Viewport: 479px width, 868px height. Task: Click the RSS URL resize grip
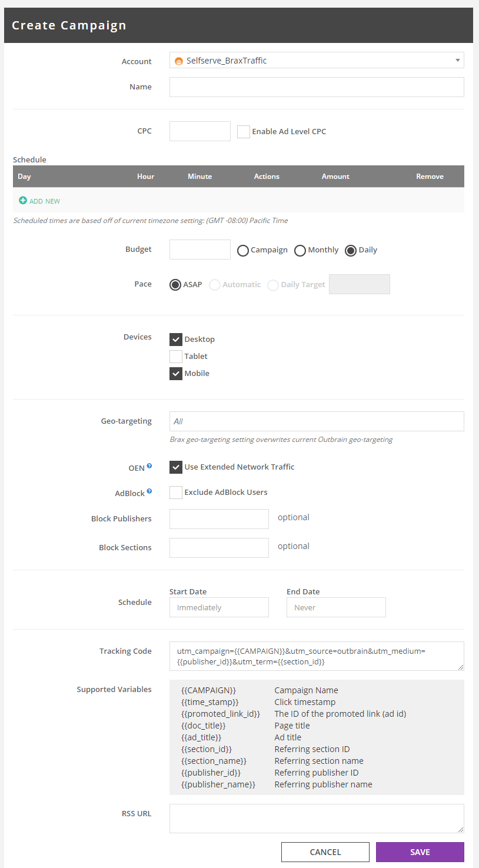(x=461, y=830)
